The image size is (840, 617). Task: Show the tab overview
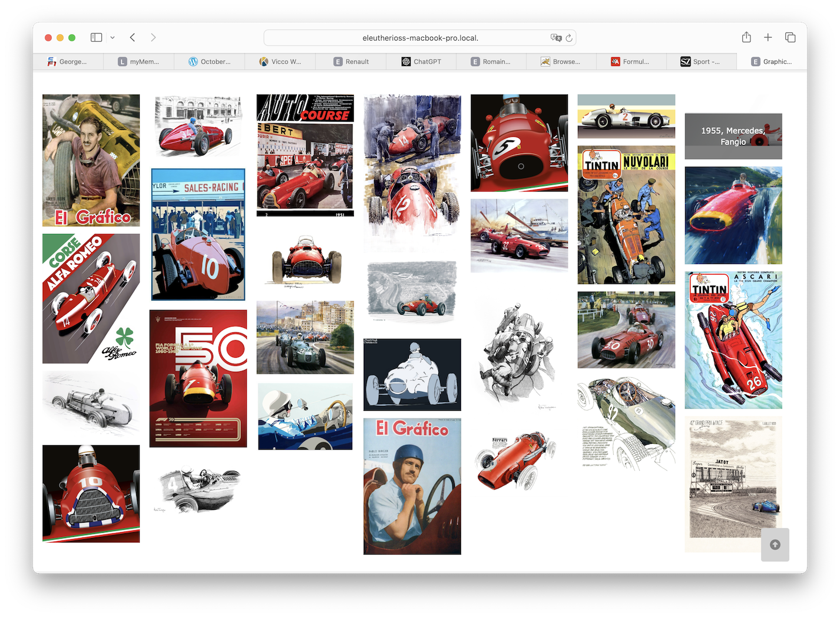[x=790, y=38]
